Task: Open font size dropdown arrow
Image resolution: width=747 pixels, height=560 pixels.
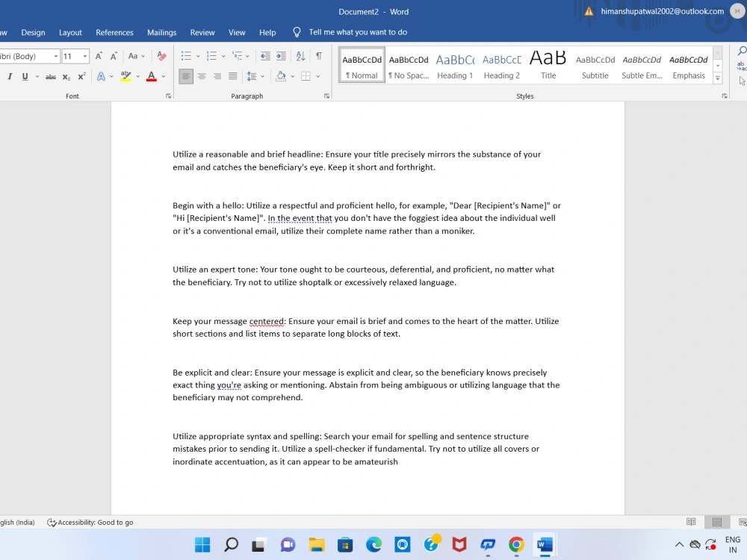Action: 85,56
